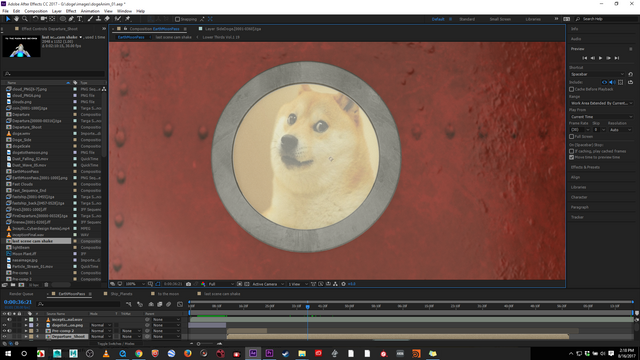Image resolution: width=640 pixels, height=360 pixels.
Task: Click the show channel color icon in viewer
Action: click(x=203, y=284)
